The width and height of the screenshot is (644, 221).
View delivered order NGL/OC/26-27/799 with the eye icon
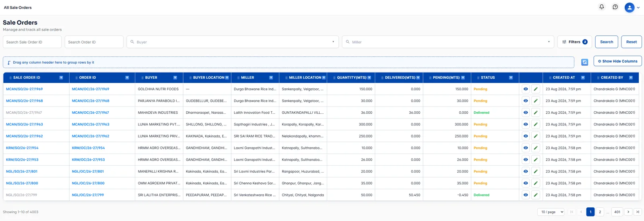(x=526, y=195)
